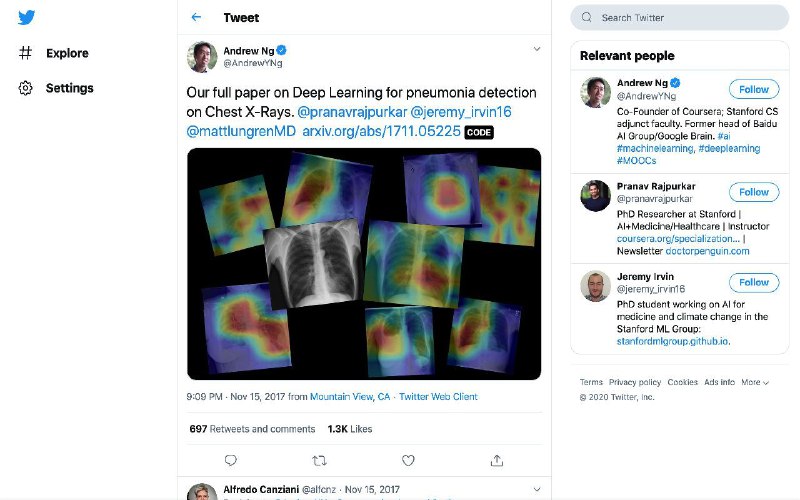Viewport: 800px width, 500px height.
Task: Like the tweet with the heart icon
Action: [x=408, y=461]
